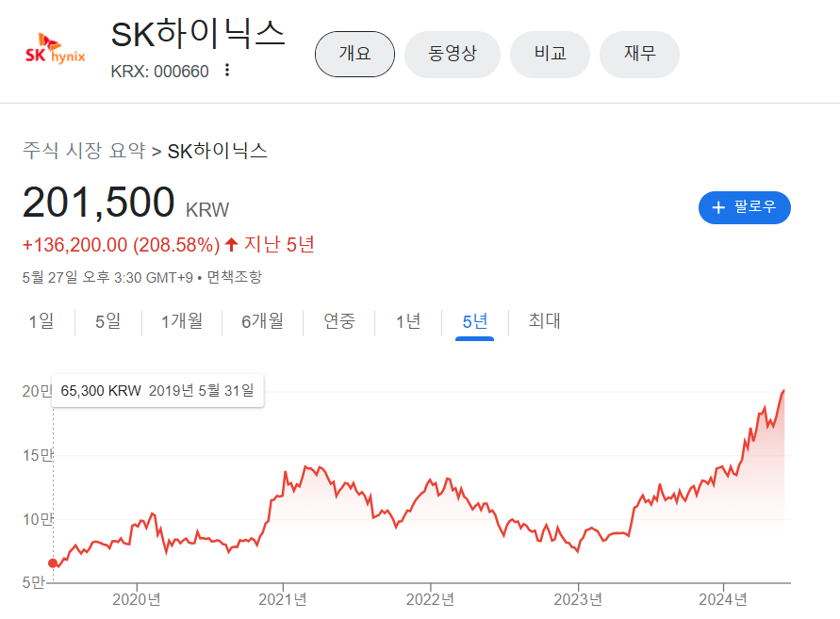Open the three-dot more options menu
The width and height of the screenshot is (840, 619).
point(226,71)
